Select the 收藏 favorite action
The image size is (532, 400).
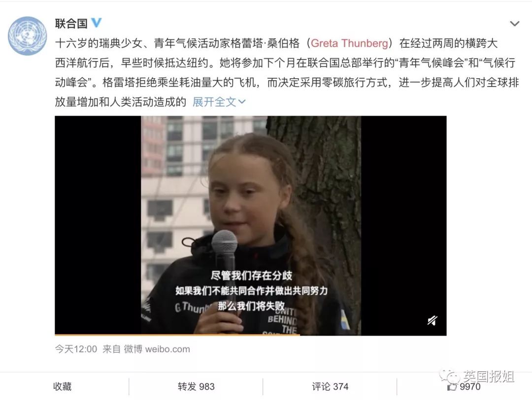(x=63, y=386)
